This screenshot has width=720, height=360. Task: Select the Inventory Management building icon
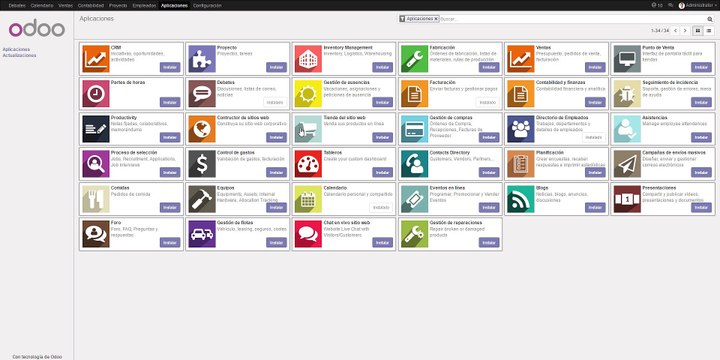308,59
